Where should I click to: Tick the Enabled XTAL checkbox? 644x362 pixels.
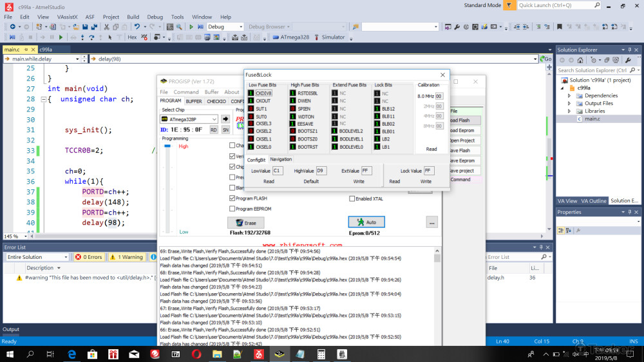click(x=352, y=199)
